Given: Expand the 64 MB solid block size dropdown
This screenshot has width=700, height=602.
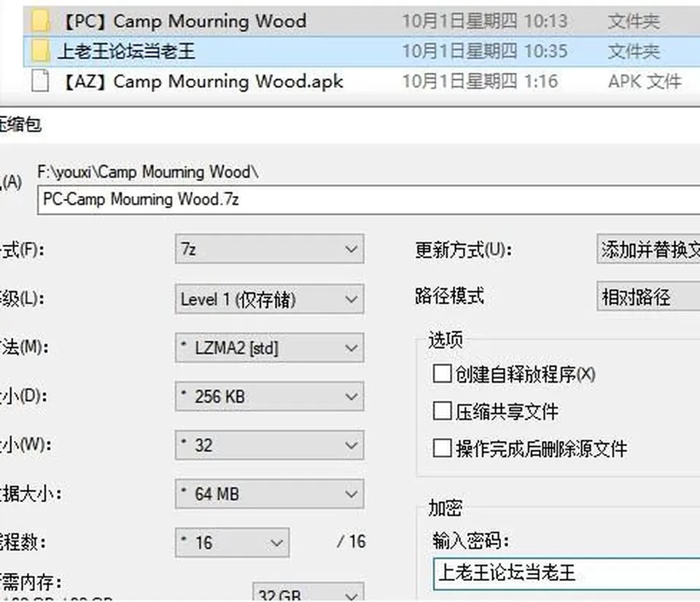Looking at the screenshot, I should [269, 494].
